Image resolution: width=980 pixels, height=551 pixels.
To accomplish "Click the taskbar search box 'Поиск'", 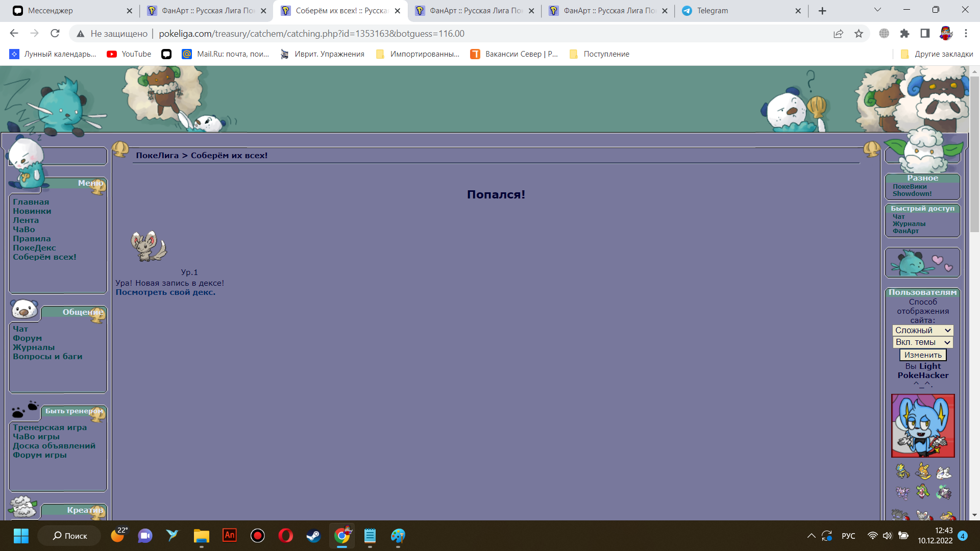I will tap(69, 536).
